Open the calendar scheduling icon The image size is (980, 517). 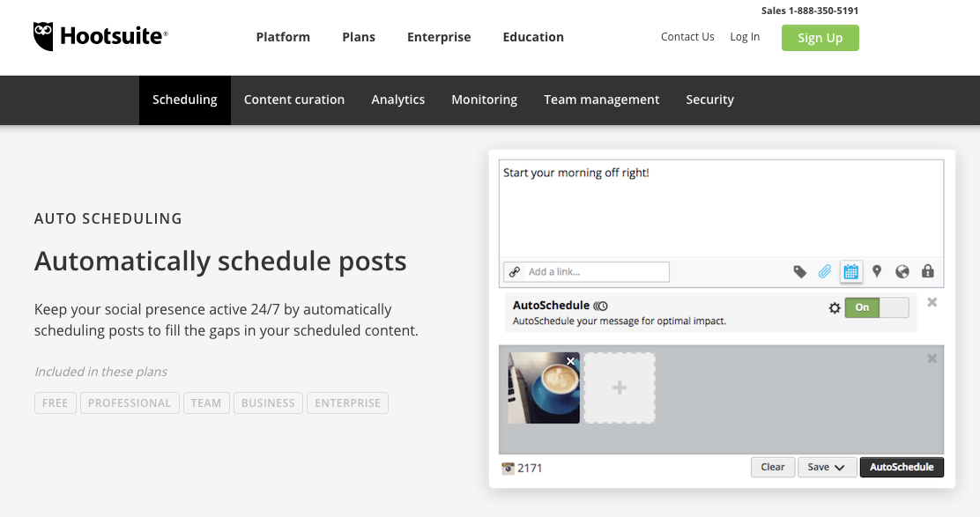coord(850,271)
